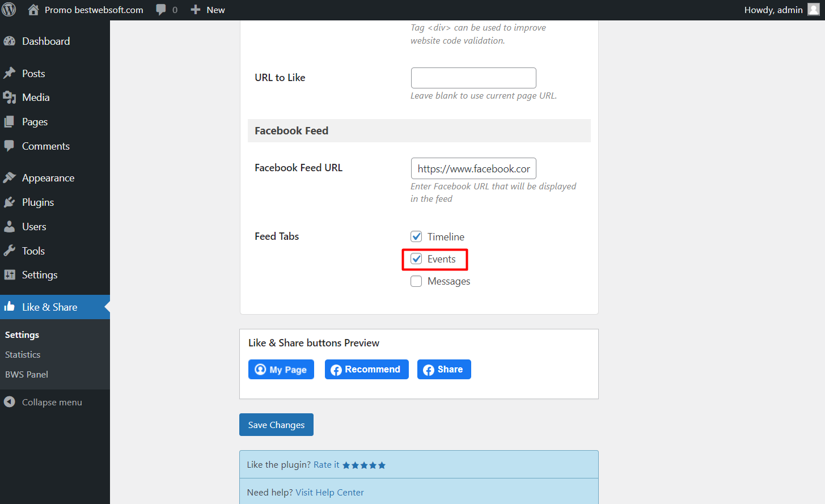The image size is (825, 504).
Task: Click the admin avatar icon
Action: pyautogui.click(x=814, y=10)
